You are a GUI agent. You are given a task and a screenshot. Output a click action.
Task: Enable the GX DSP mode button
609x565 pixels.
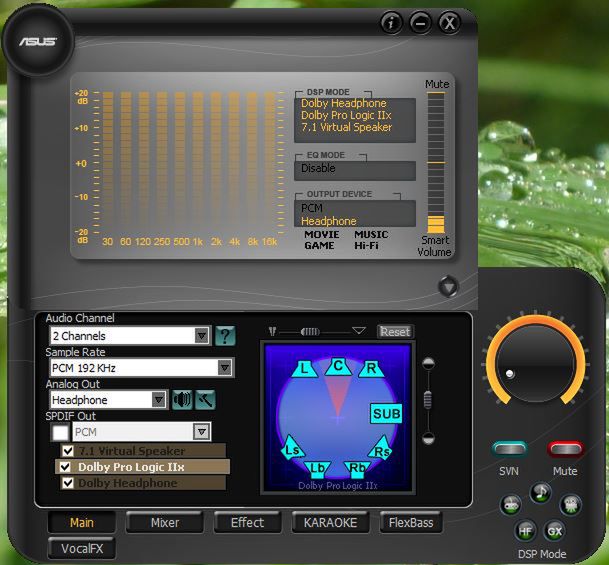554,531
